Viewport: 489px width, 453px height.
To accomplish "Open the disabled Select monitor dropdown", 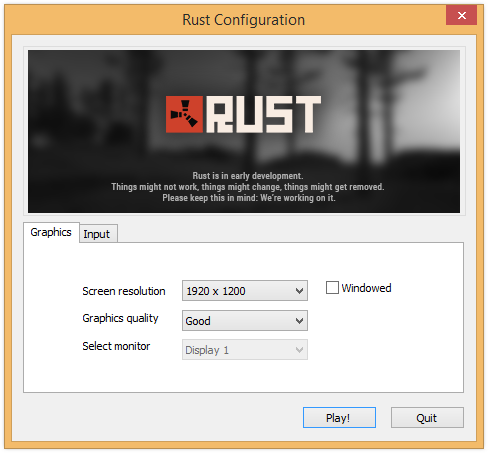I will coord(245,350).
